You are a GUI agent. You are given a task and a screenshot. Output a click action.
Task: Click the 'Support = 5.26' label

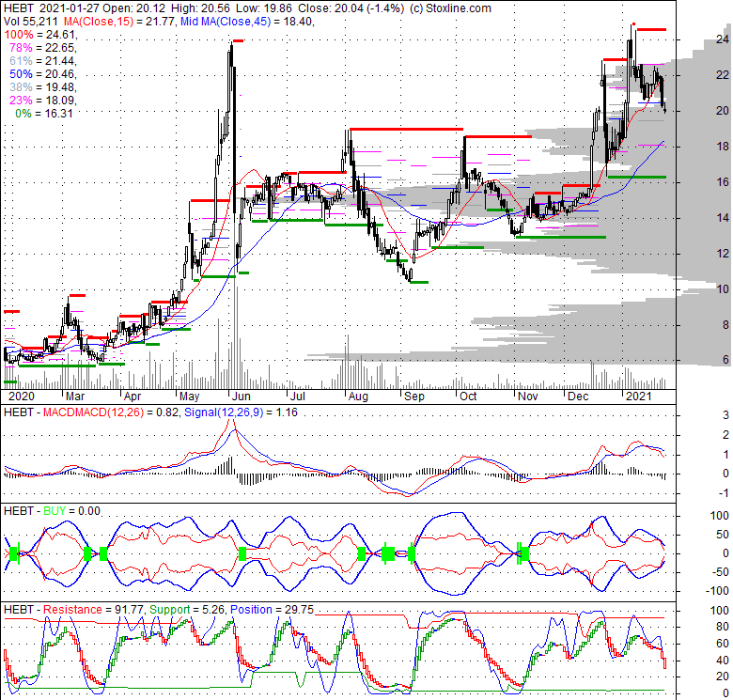click(188, 610)
